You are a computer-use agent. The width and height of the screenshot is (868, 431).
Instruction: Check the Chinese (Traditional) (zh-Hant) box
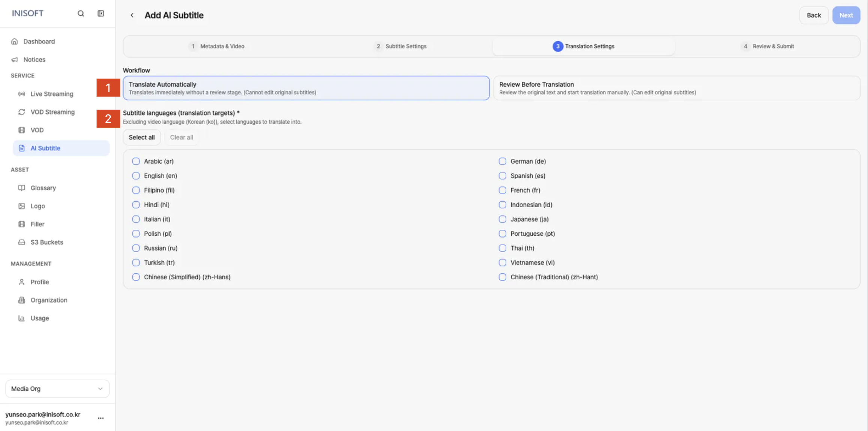(502, 277)
